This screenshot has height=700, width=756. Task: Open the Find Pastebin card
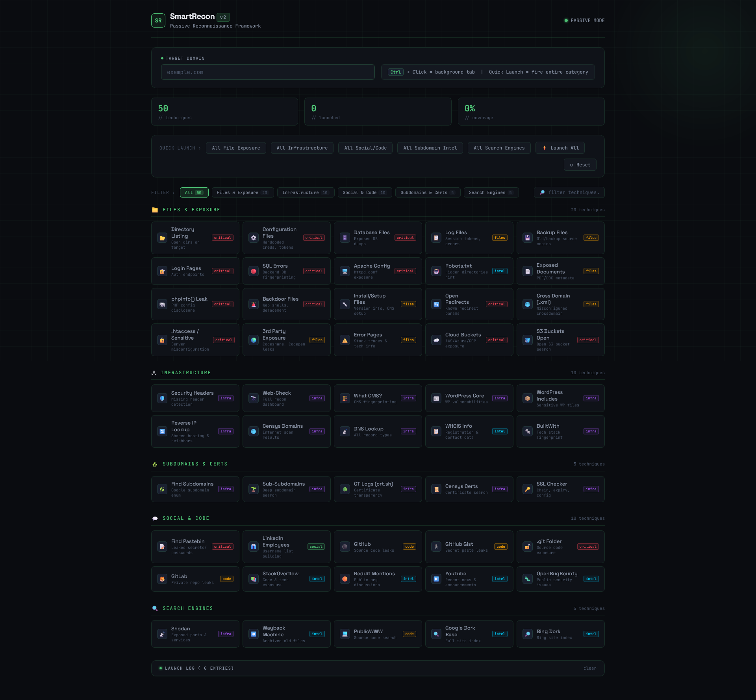point(195,547)
